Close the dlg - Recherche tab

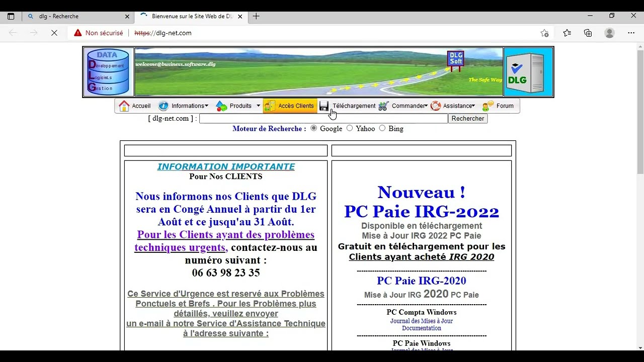click(127, 16)
